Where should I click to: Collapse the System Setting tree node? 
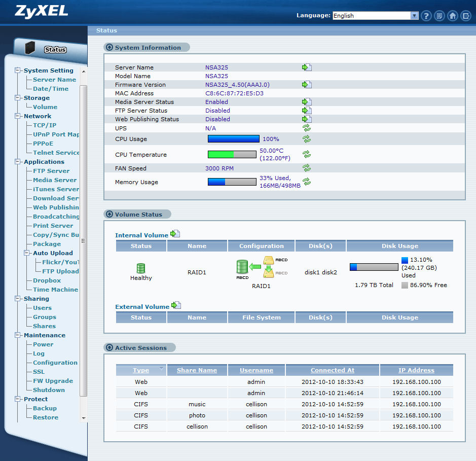click(17, 70)
